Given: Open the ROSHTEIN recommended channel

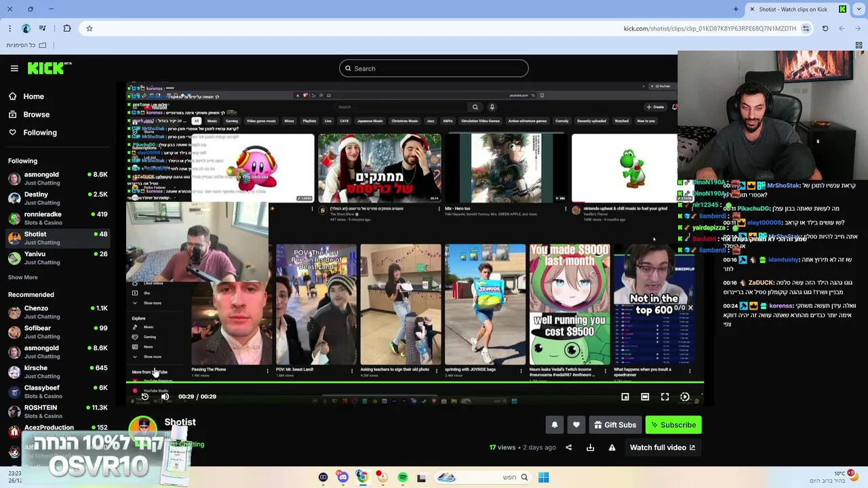Looking at the screenshot, I should point(58,411).
